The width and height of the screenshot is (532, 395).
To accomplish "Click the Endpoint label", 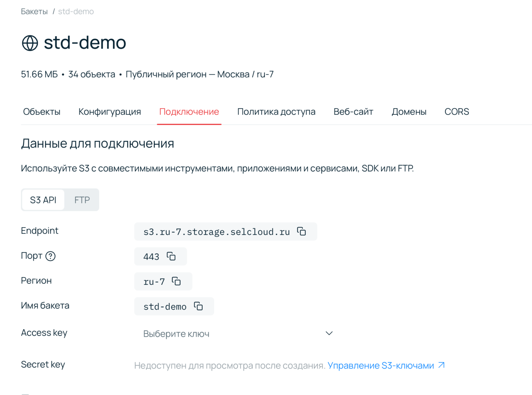I will 39,231.
